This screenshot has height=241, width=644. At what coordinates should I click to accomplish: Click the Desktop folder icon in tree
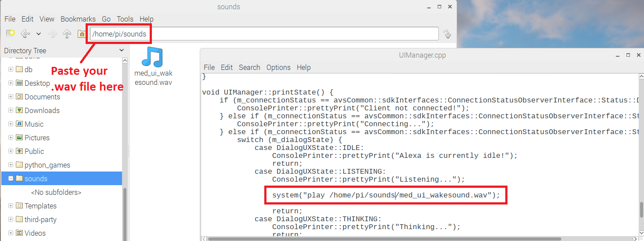[x=19, y=83]
